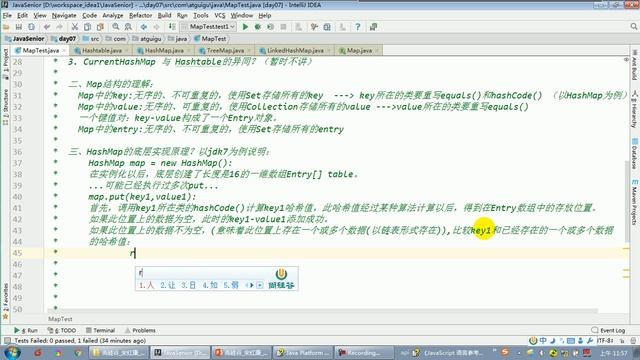The width and height of the screenshot is (640, 360).
Task: Open the Event Log
Action: pos(609,330)
